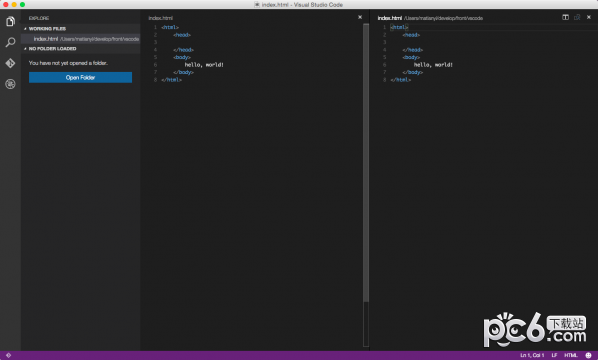Change the HTML language mode

571,355
